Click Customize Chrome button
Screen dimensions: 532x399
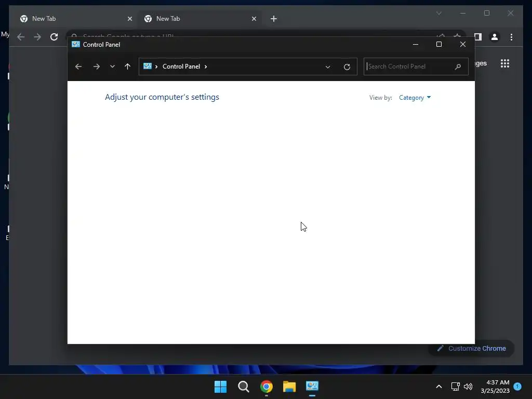point(471,349)
